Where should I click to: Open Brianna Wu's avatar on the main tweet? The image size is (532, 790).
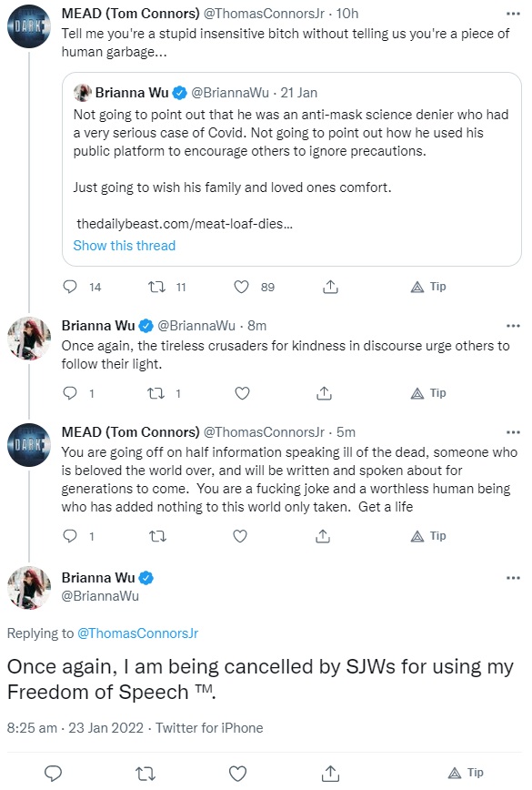pos(29,587)
